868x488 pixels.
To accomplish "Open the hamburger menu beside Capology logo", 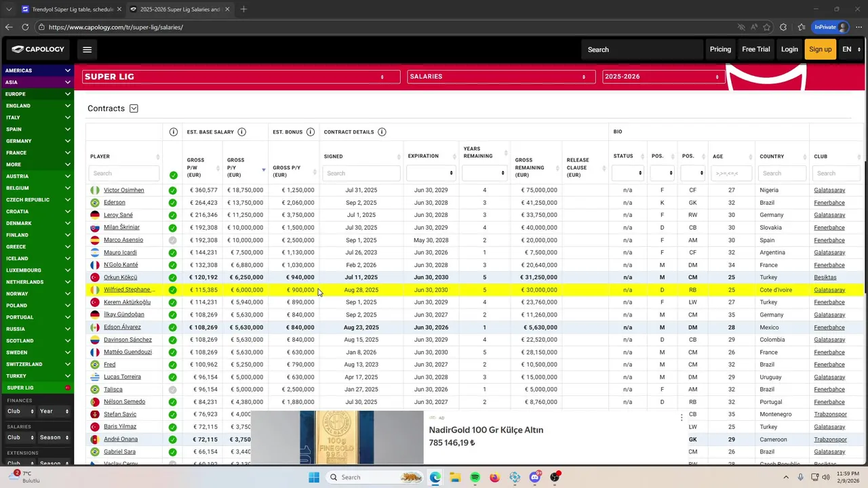I will [87, 49].
